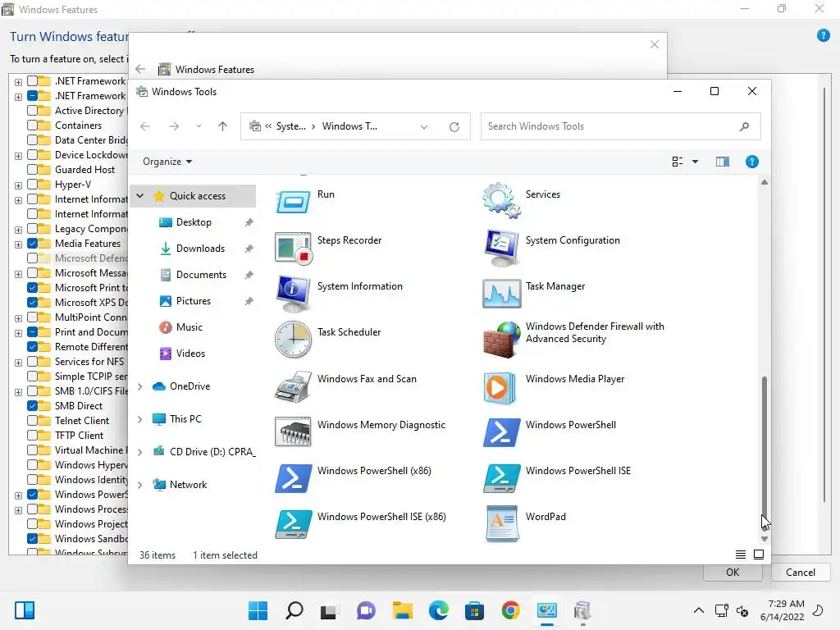This screenshot has height=630, width=840.
Task: Enable the Hyper-V feature checkbox
Action: tap(32, 185)
